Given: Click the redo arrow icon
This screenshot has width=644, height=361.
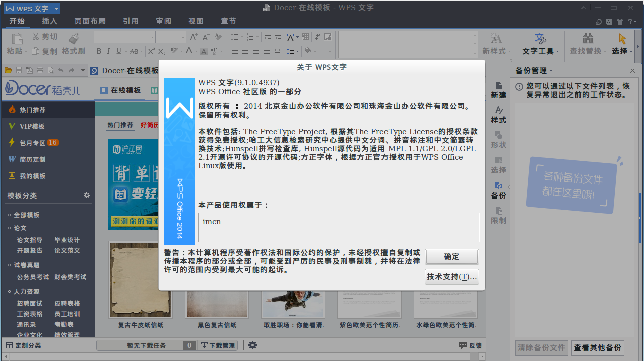Looking at the screenshot, I should (x=72, y=70).
